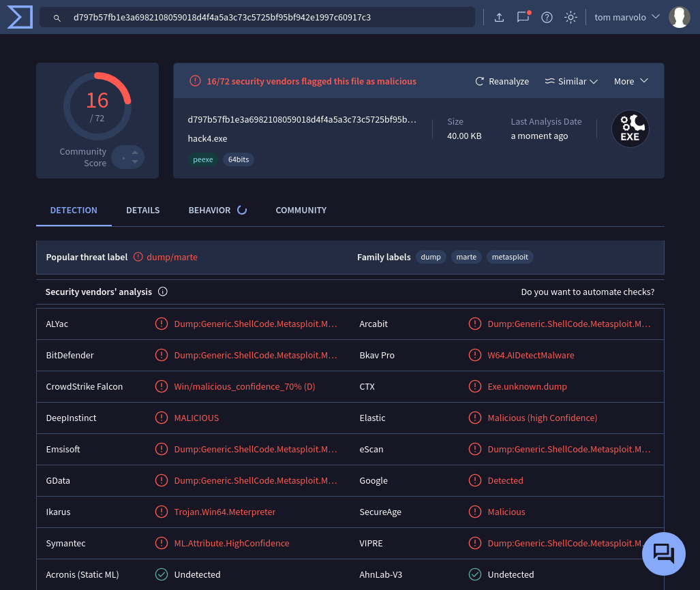
Task: Toggle the light/dark theme sun icon
Action: [570, 18]
